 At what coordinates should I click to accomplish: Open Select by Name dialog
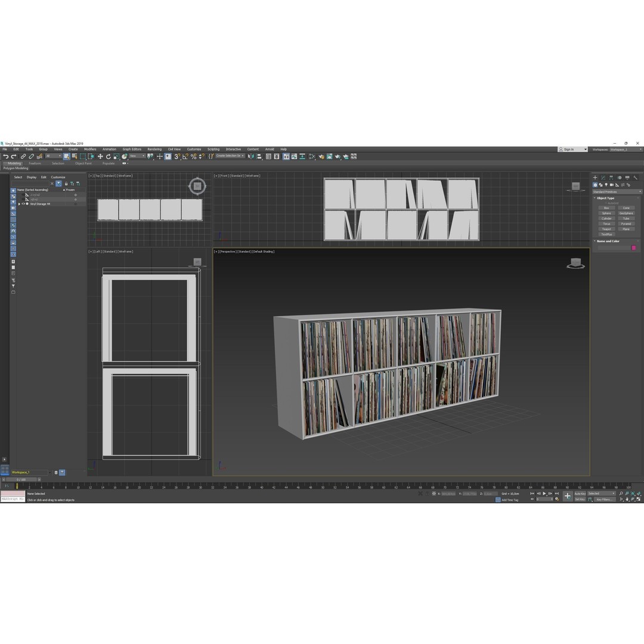75,156
